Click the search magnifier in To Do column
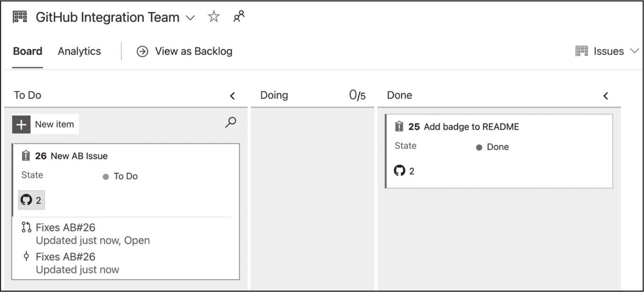Viewport: 644px width, 292px height. pos(230,123)
